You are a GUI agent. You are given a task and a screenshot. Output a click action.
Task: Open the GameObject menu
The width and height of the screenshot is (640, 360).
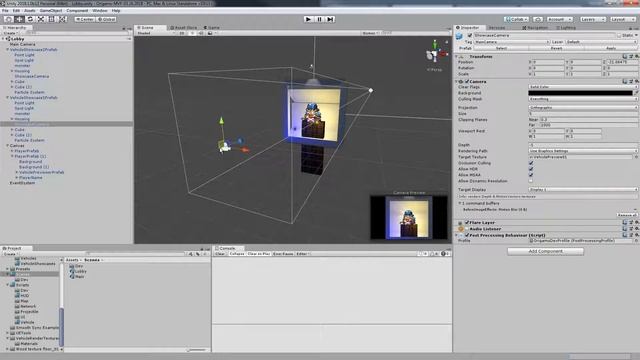(51, 11)
